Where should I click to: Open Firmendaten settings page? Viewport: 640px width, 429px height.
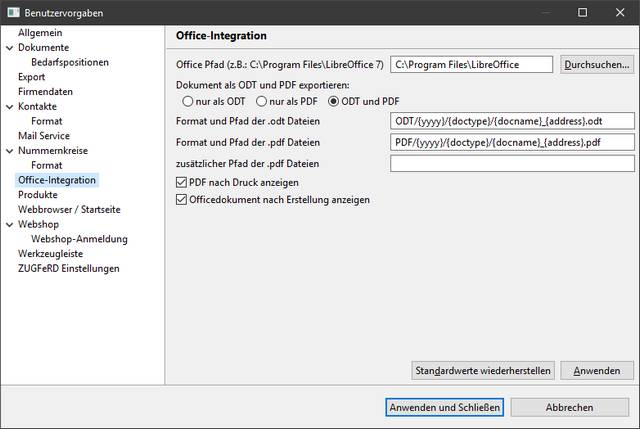45,91
